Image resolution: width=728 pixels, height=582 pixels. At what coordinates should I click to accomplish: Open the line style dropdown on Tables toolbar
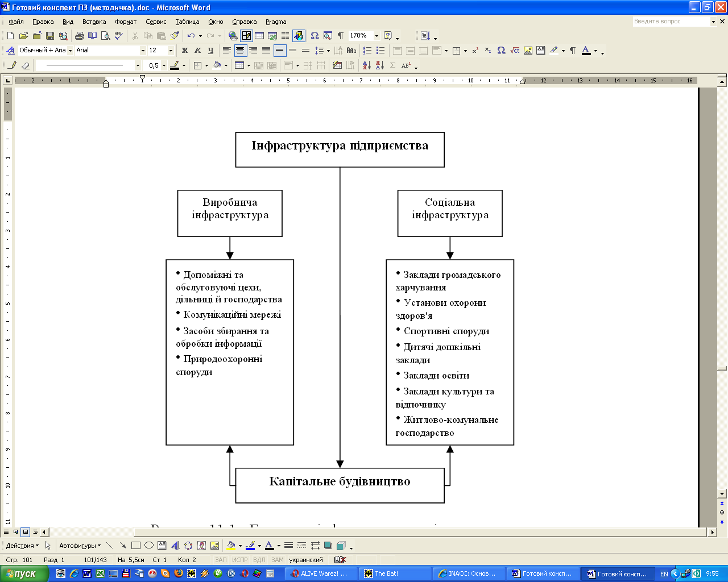point(138,66)
